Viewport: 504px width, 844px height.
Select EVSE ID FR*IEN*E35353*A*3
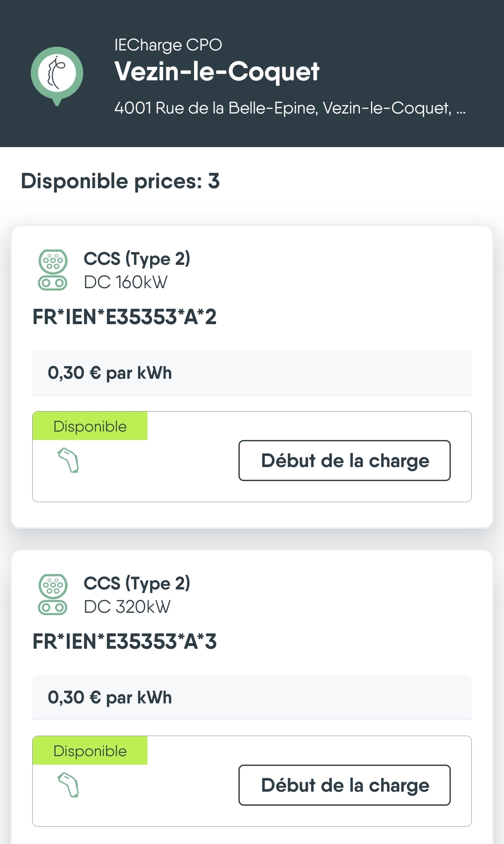[x=125, y=642]
